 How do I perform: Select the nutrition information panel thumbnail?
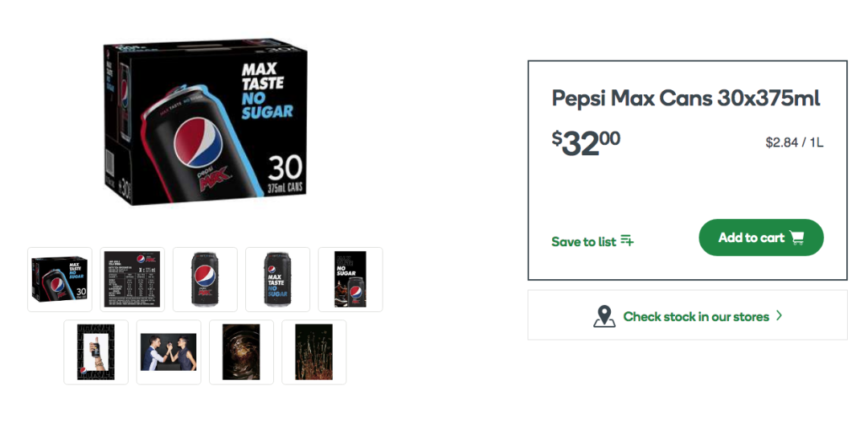tap(132, 279)
